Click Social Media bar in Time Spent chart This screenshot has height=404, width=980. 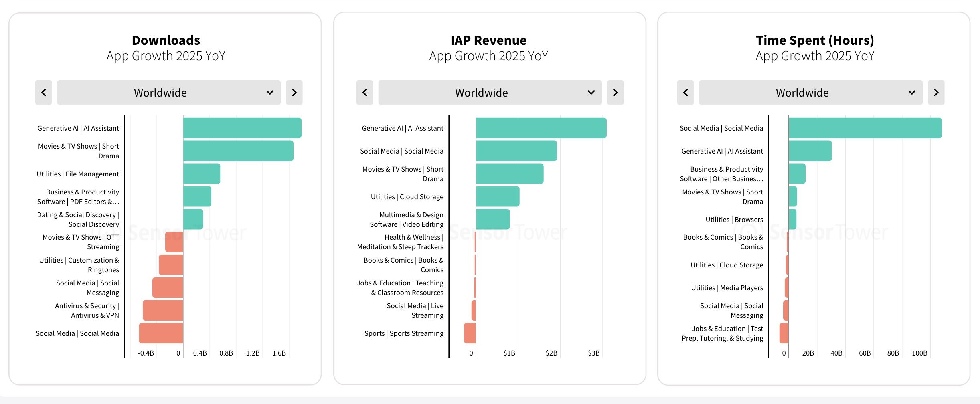(865, 128)
